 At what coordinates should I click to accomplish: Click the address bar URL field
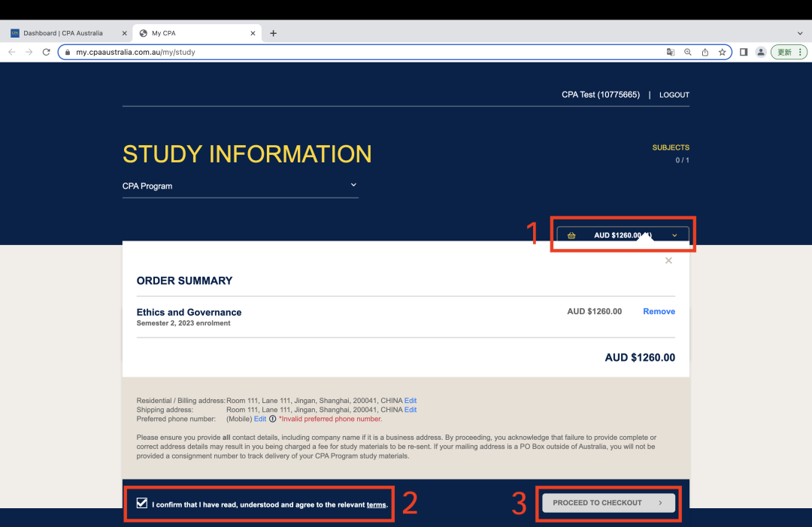(361, 52)
